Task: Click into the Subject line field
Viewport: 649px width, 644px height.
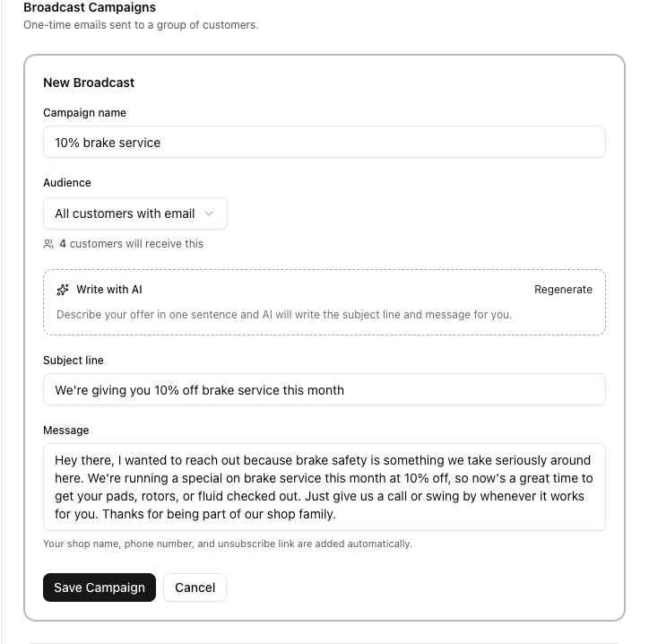Action: pos(324,389)
